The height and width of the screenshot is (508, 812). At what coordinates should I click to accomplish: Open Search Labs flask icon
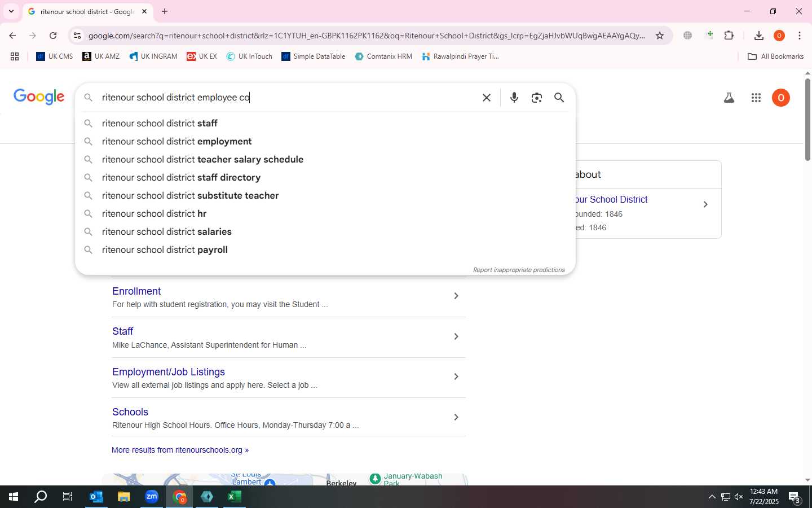point(729,98)
